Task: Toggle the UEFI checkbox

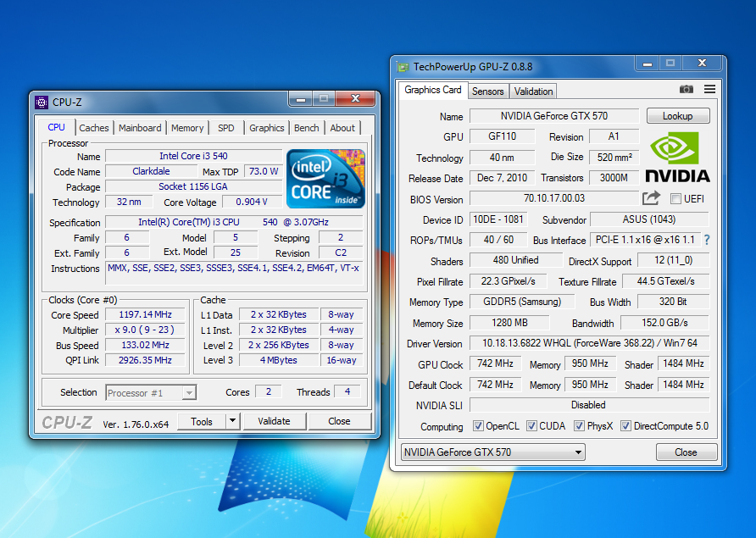Action: (x=675, y=199)
